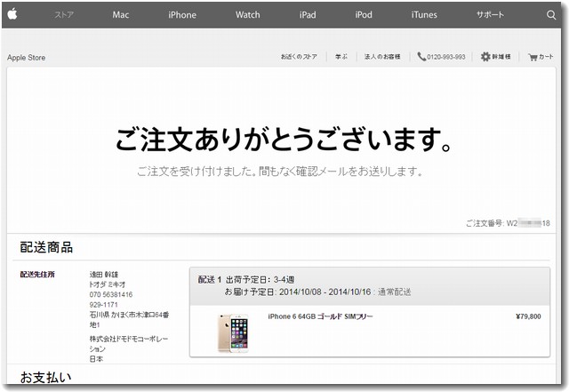569x392 pixels.
Task: Open the iPhone nav item
Action: pyautogui.click(x=182, y=15)
